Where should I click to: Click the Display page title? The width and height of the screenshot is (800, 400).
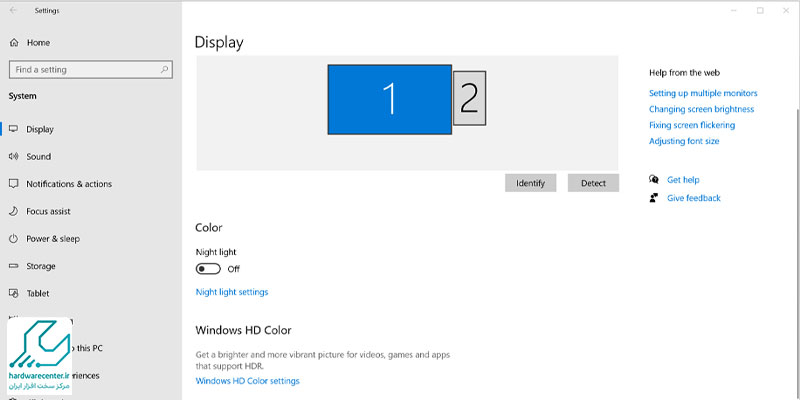tap(219, 42)
